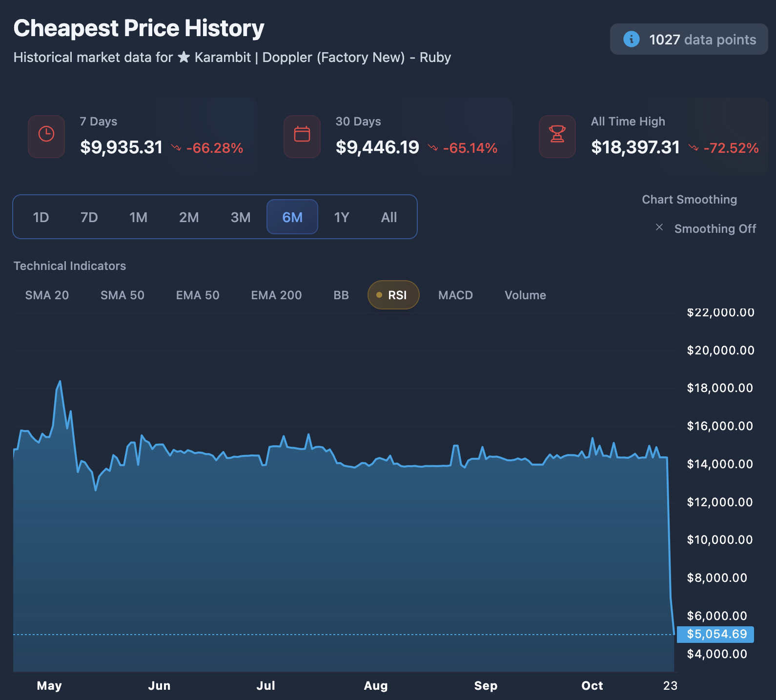Toggle the Volume indicator
This screenshot has height=700, width=776.
coord(525,295)
